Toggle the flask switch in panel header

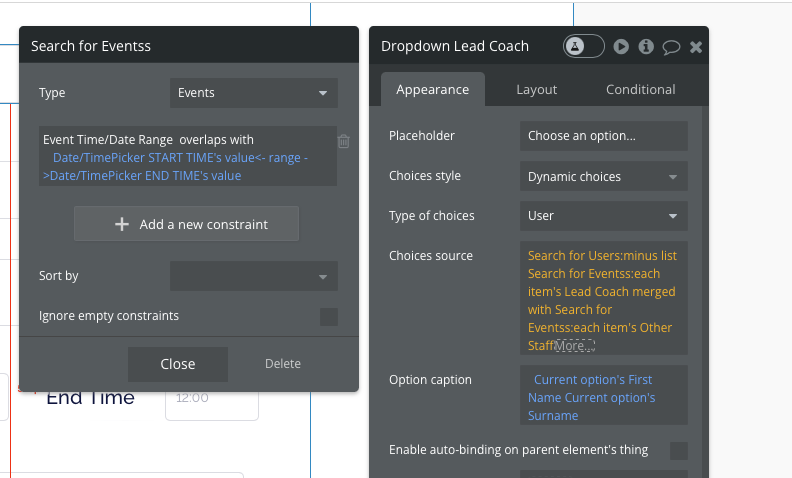(x=584, y=46)
